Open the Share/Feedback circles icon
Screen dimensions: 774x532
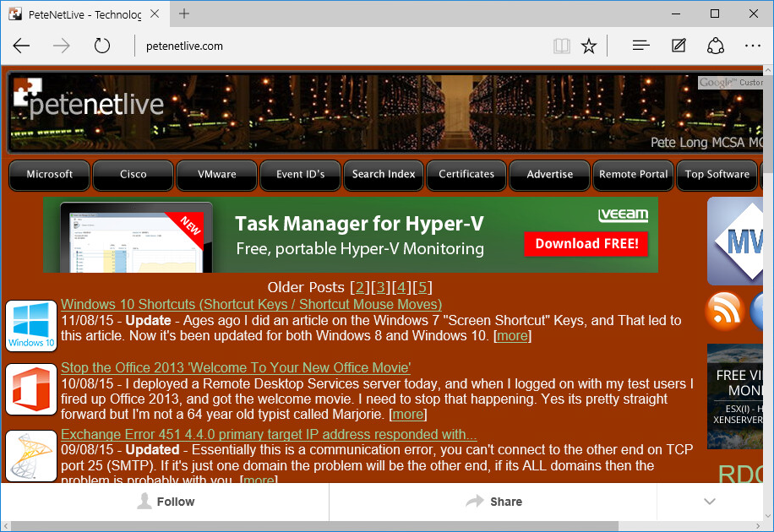(x=716, y=46)
